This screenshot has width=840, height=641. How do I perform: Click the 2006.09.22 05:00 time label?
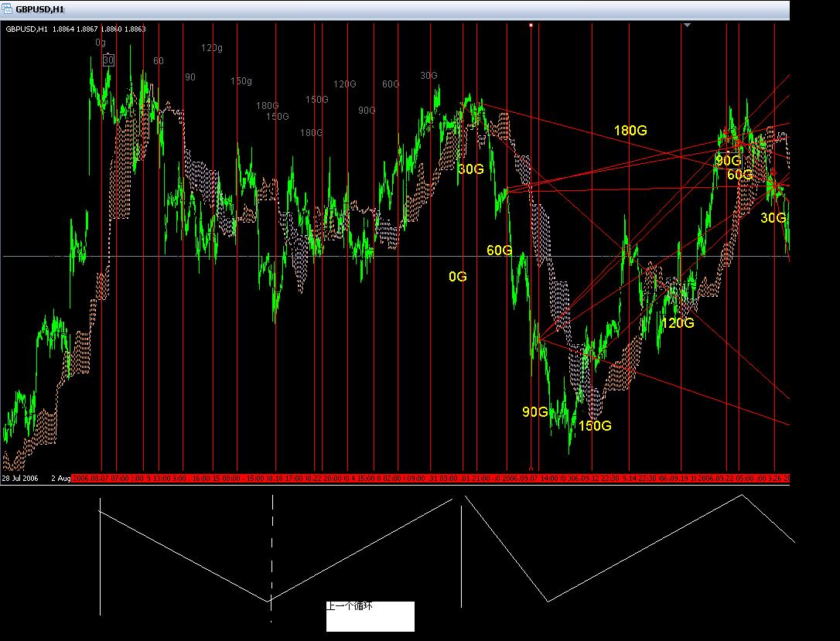point(726,478)
